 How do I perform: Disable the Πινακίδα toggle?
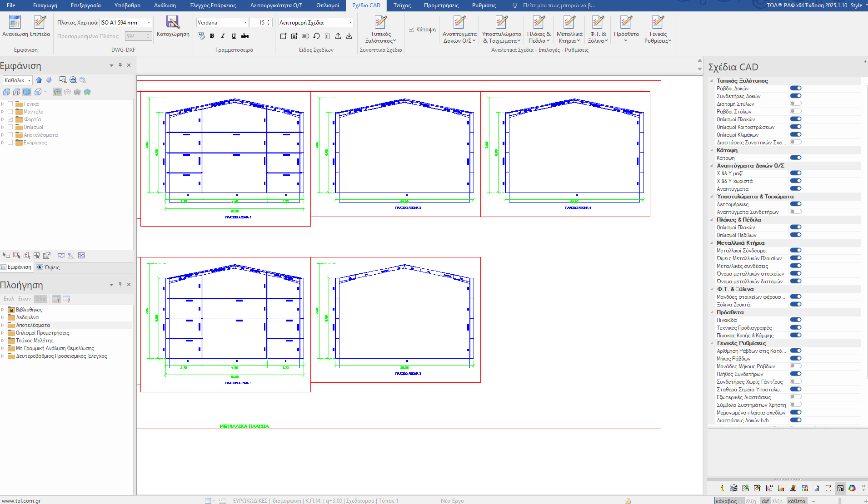795,320
